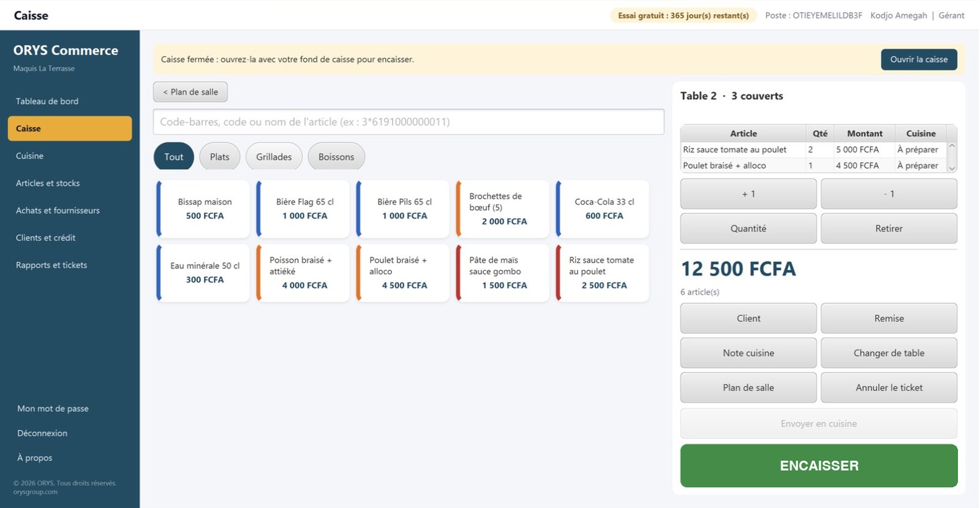Add Pâte de maïs sauce gombo

[x=503, y=273]
